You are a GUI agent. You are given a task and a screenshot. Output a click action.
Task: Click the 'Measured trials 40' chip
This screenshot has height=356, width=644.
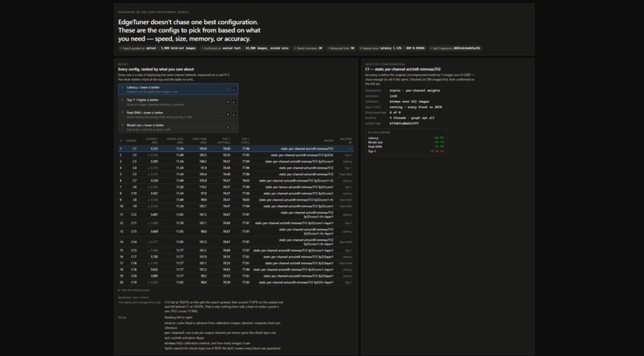[341, 48]
